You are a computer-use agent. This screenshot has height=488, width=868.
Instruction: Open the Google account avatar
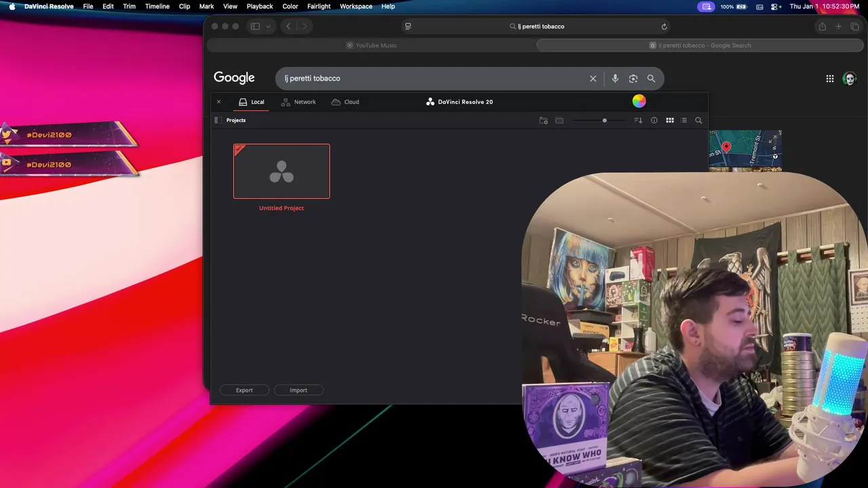(x=850, y=79)
